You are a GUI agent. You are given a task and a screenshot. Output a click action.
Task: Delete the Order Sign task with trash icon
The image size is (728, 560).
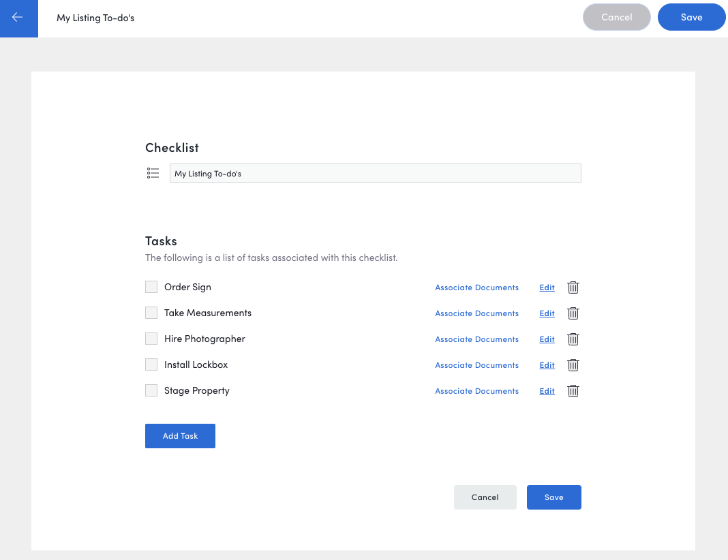(x=573, y=287)
